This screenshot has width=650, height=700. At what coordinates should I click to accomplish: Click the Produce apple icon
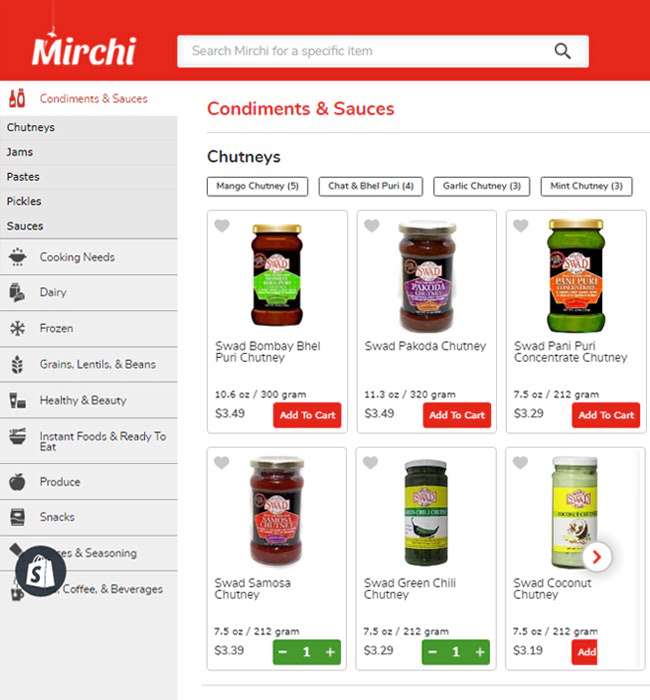17,482
